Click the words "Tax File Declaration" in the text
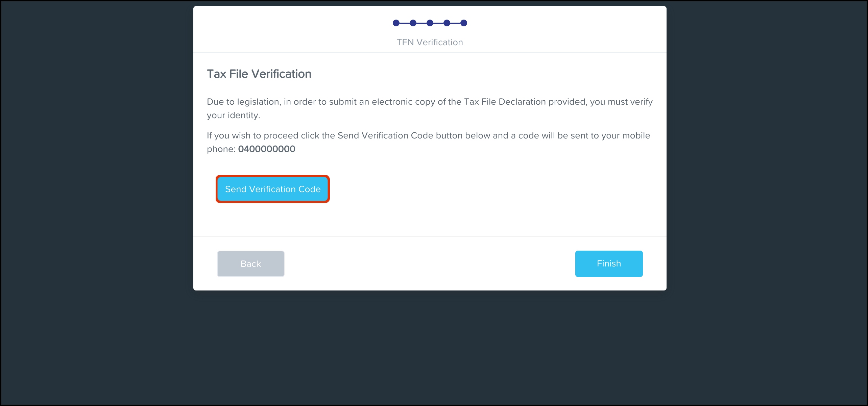The width and height of the screenshot is (868, 406). (x=505, y=102)
